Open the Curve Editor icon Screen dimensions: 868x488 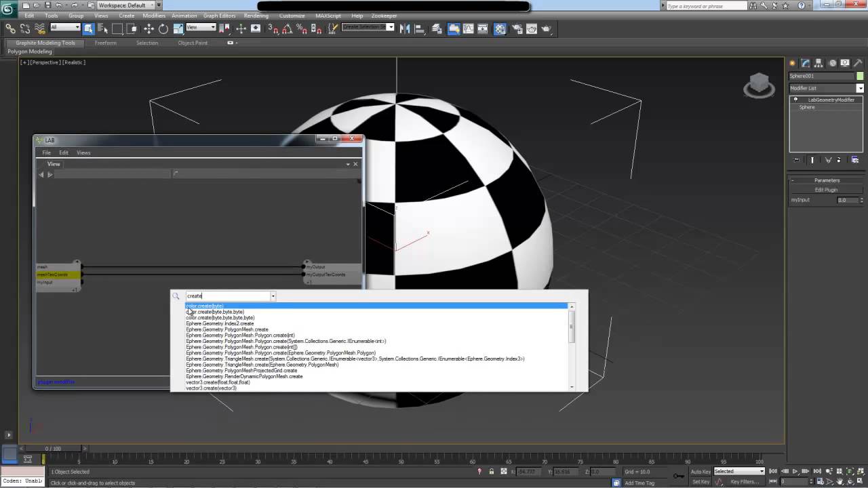coord(469,28)
